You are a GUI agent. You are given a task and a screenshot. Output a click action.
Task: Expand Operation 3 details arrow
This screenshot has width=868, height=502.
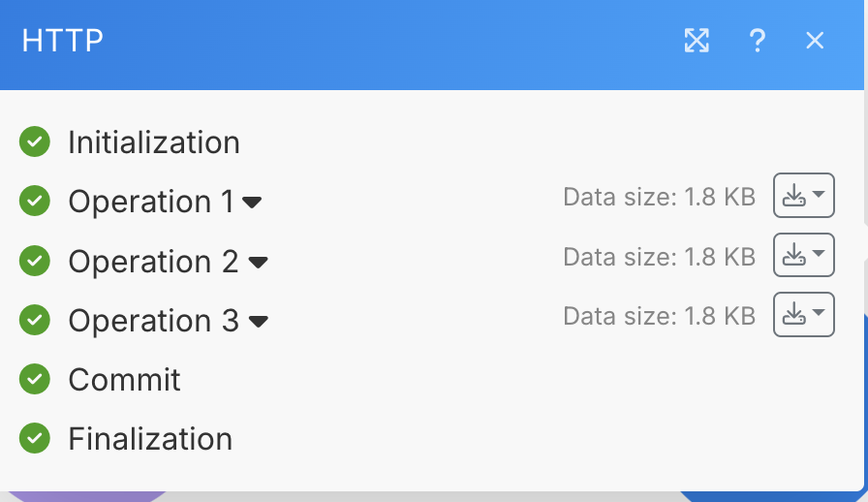coord(258,322)
